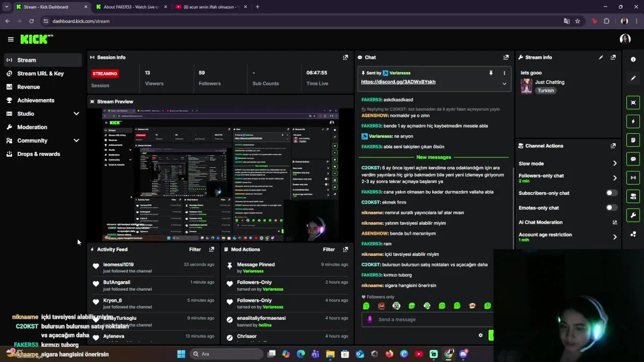Open Drops & rewards page
644x362 pixels.
(x=42, y=154)
